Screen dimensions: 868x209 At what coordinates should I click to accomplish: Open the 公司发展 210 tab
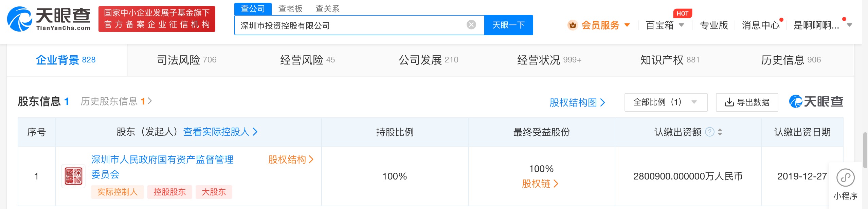429,60
